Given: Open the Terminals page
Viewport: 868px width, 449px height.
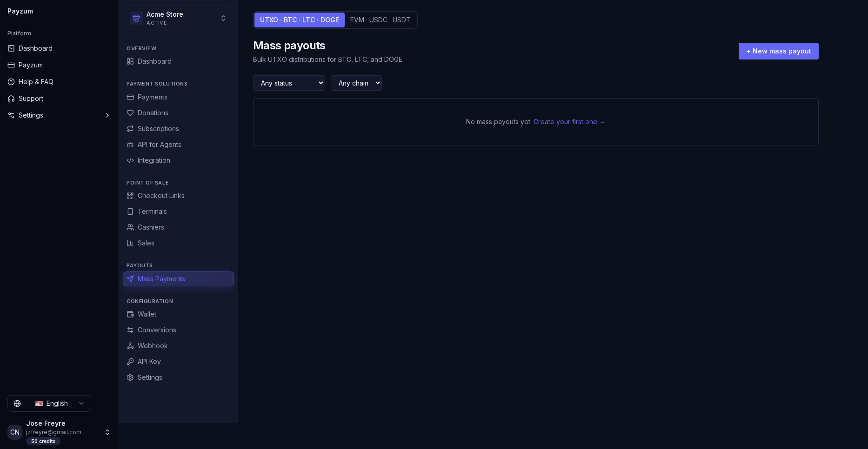Looking at the screenshot, I should click(x=178, y=211).
